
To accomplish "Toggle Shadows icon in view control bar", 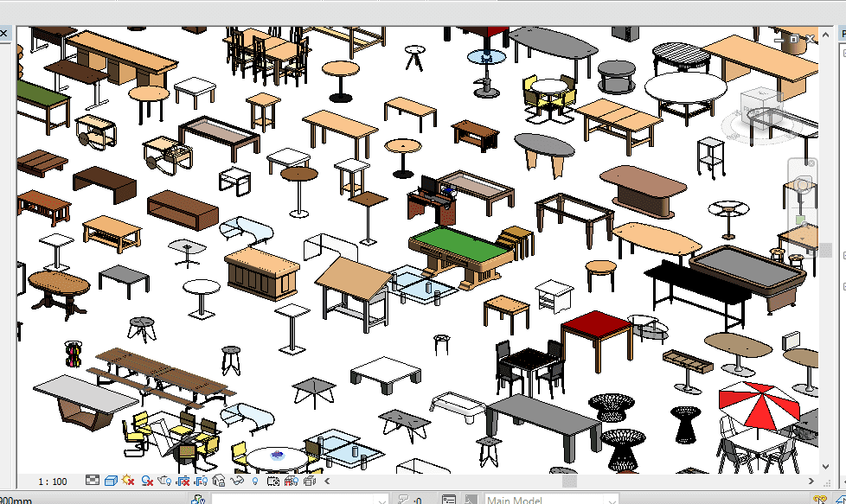I will [x=148, y=481].
